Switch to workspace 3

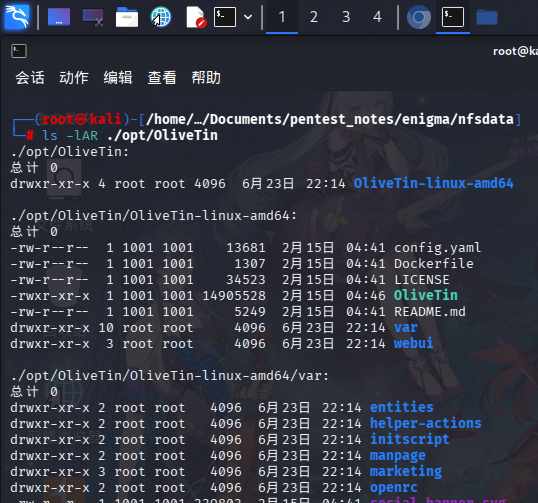346,17
